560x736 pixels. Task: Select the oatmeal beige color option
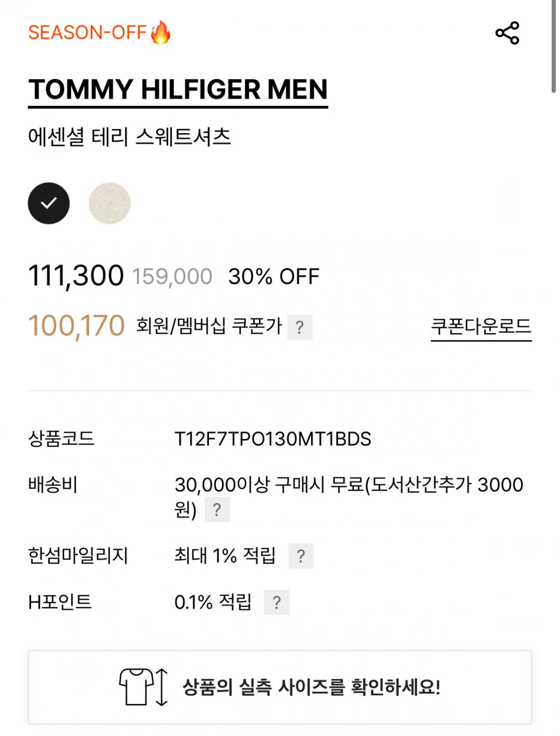[x=109, y=203]
